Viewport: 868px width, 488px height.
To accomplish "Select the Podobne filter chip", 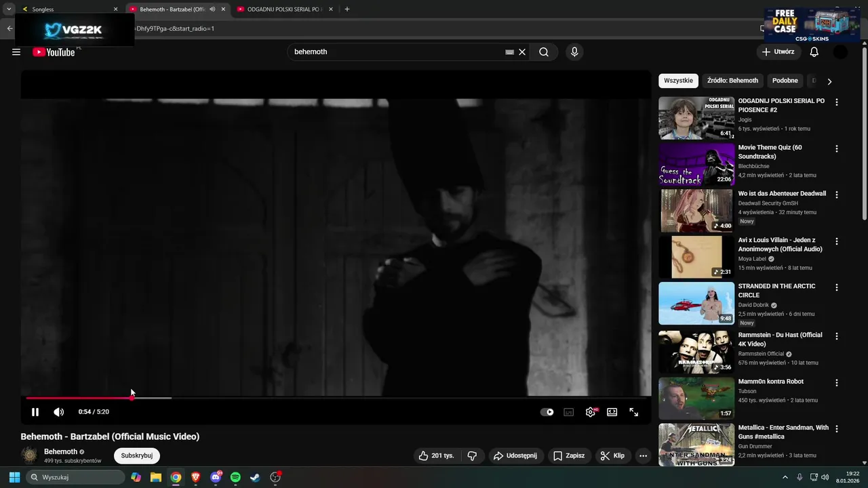I will coord(785,81).
